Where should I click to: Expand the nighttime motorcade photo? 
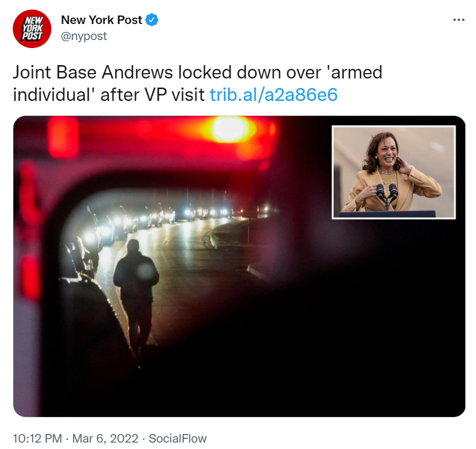239,266
